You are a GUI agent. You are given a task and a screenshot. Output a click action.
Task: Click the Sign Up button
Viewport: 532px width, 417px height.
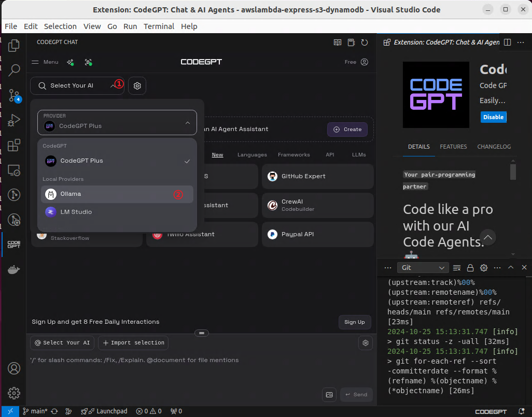click(355, 322)
